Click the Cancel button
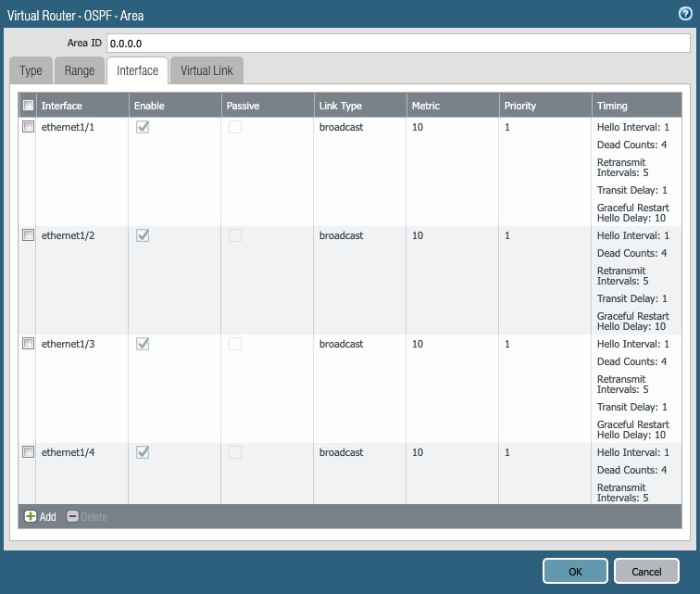The image size is (700, 594). 646,571
